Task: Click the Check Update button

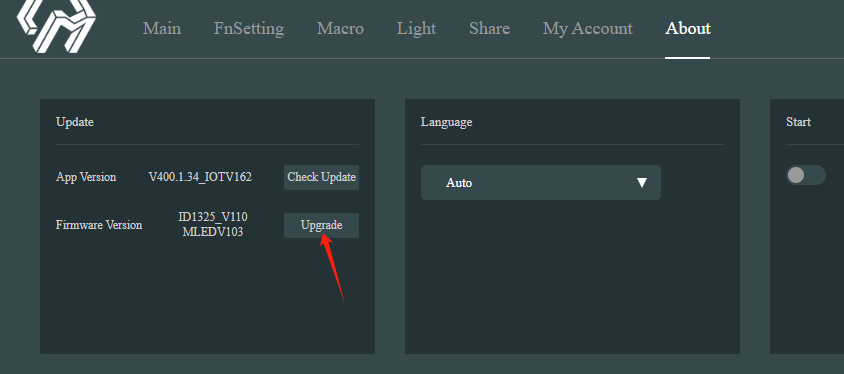Action: 321,177
